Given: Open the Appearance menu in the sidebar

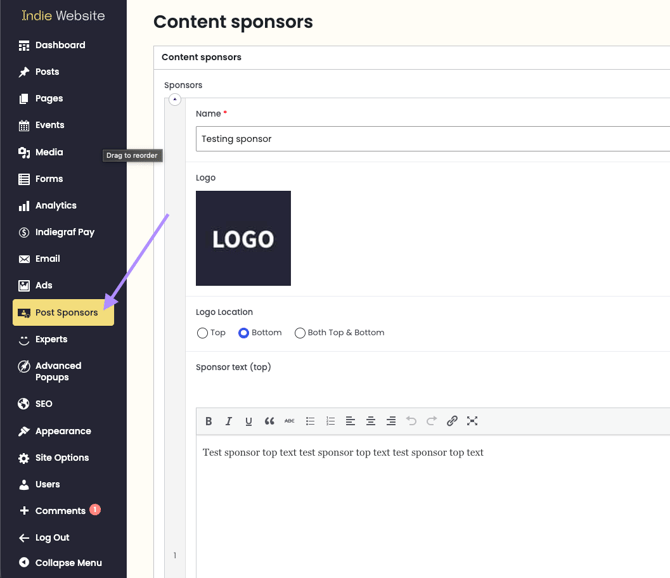Looking at the screenshot, I should coord(55,431).
